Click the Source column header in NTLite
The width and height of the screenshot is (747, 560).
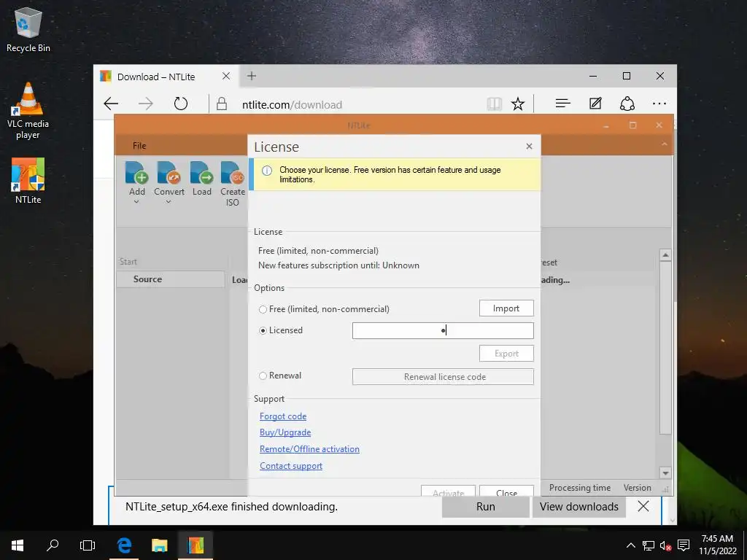171,279
